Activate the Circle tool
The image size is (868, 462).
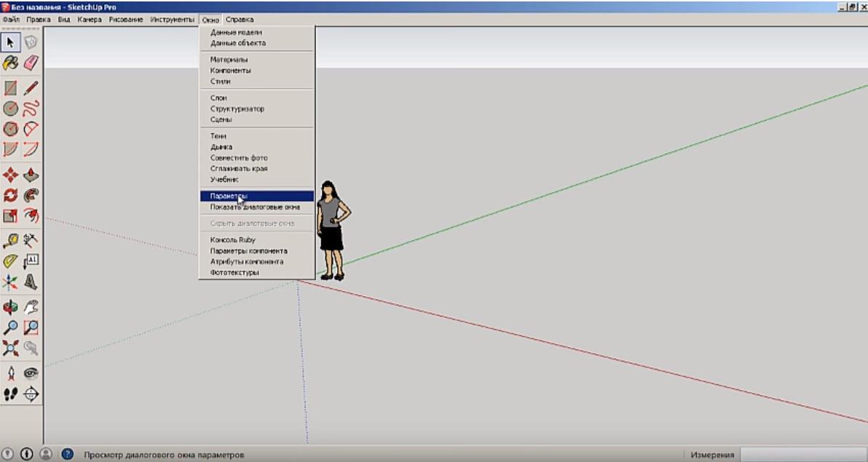11,109
